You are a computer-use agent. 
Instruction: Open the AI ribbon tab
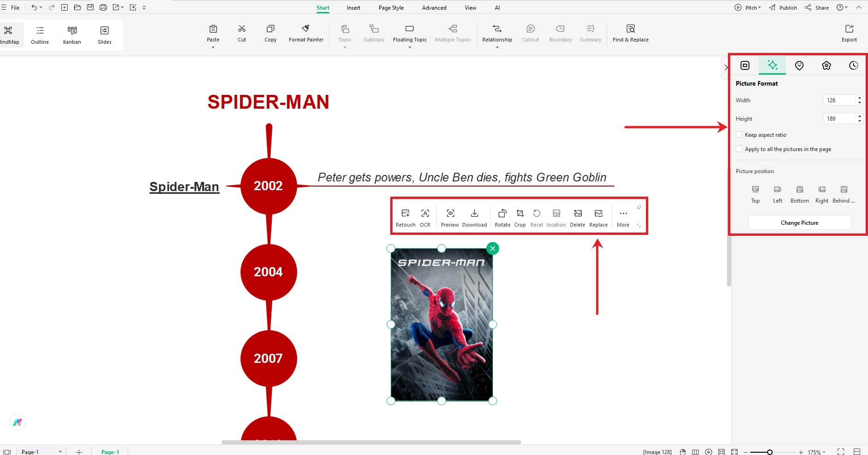pyautogui.click(x=497, y=7)
